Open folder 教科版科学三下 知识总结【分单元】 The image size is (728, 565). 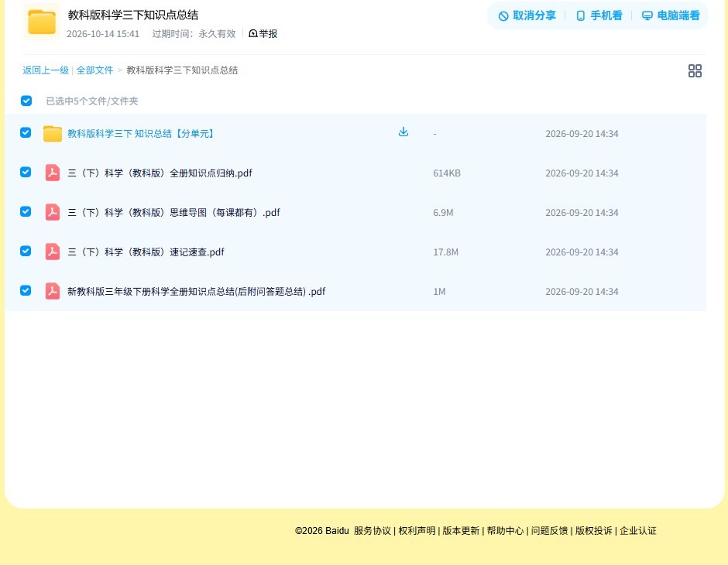[140, 134]
